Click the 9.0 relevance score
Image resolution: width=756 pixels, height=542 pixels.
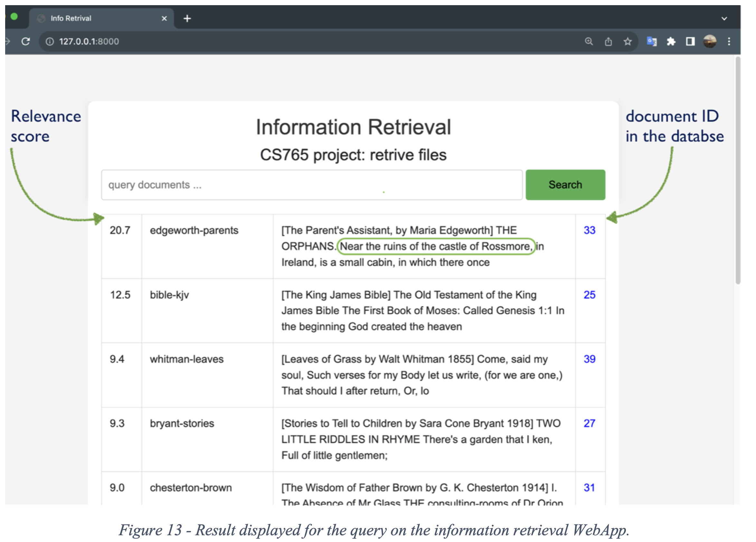click(x=117, y=488)
